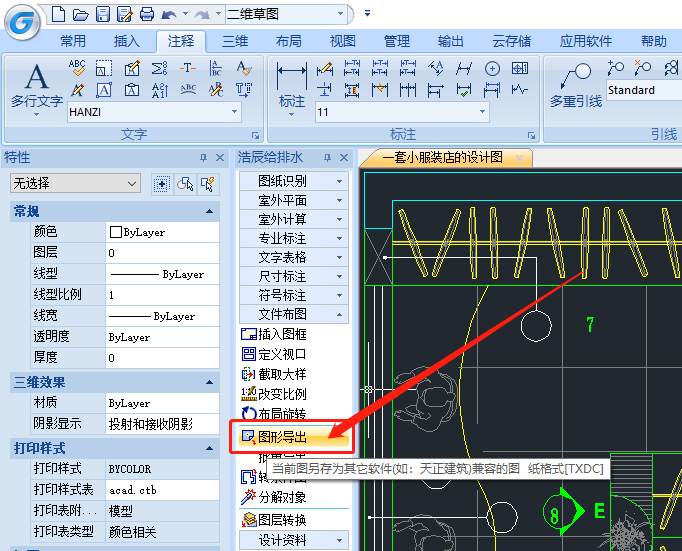Viewport: 682px width, 551px height.
Task: Close the 特性 panel
Action: click(x=220, y=158)
